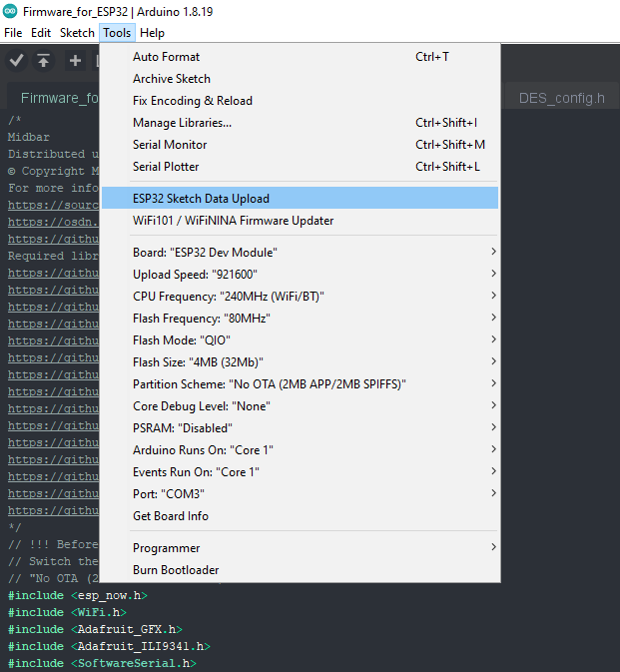Launch Serial Monitor
Image resolution: width=620 pixels, height=672 pixels.
pos(300,145)
